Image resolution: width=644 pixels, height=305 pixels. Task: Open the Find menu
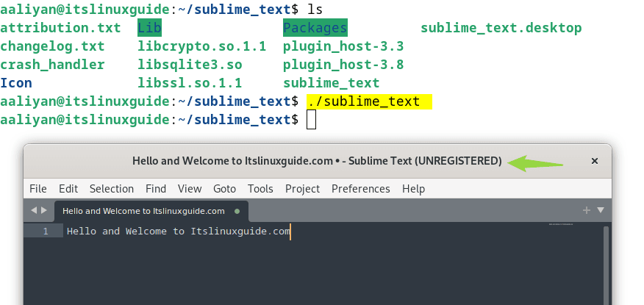[156, 189]
